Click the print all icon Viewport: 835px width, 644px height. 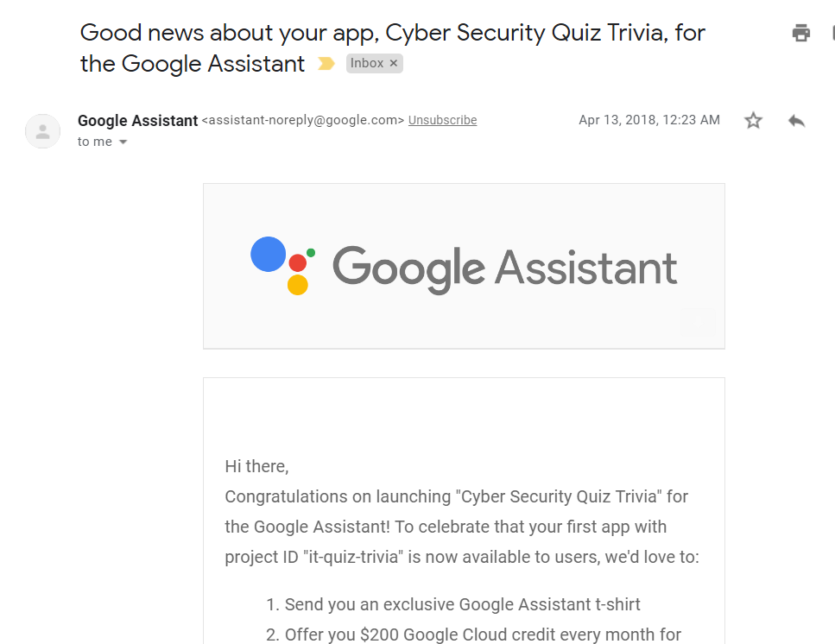[801, 33]
